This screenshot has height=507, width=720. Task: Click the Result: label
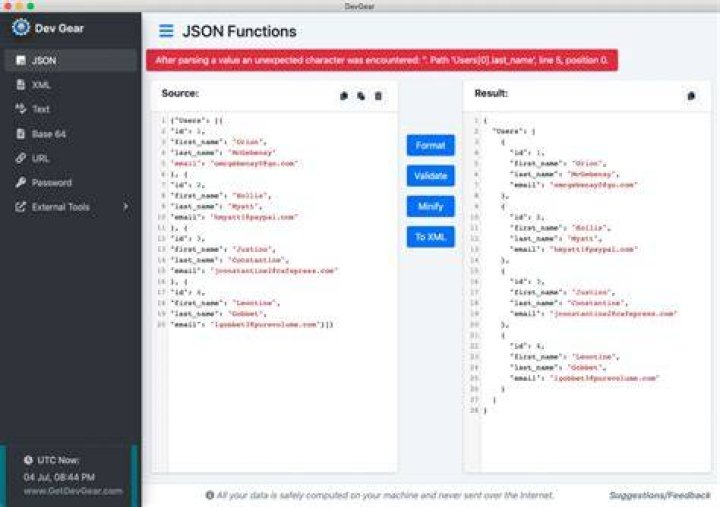click(491, 93)
